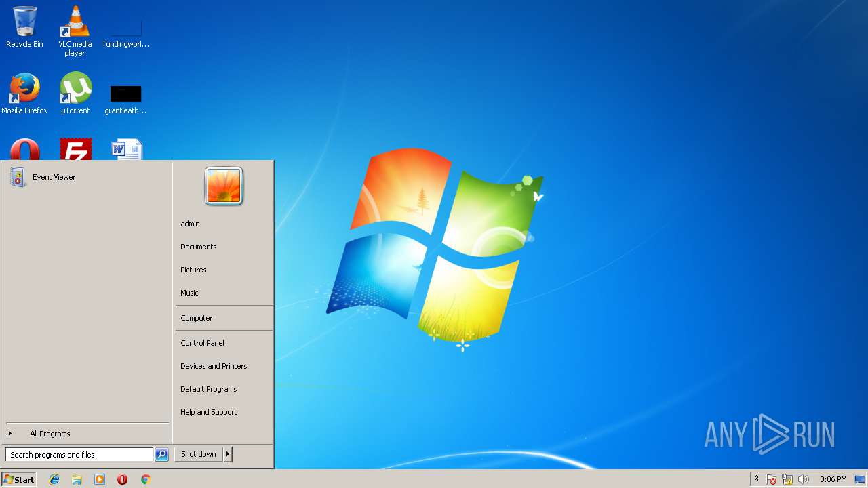The height and width of the screenshot is (488, 868).
Task: Select the fundingworl... desktop file
Action: 126,30
